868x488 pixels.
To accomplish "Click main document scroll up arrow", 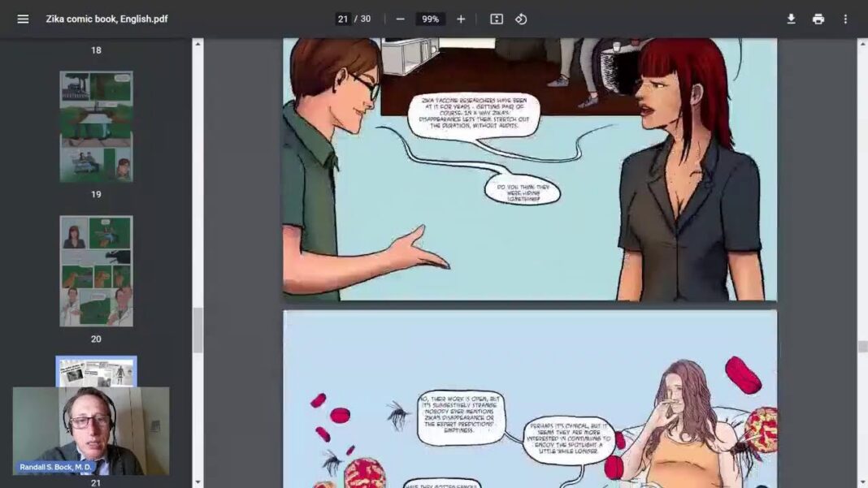I will click(862, 44).
